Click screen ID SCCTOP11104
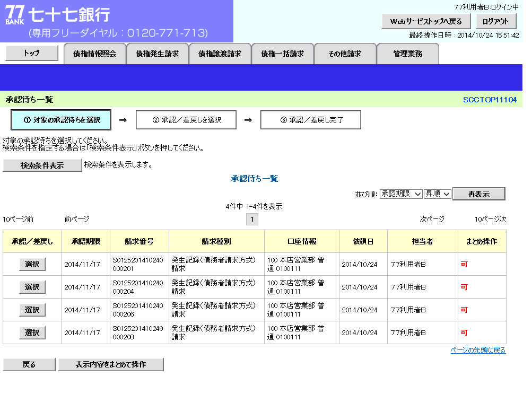The width and height of the screenshot is (532, 394). coord(490,100)
